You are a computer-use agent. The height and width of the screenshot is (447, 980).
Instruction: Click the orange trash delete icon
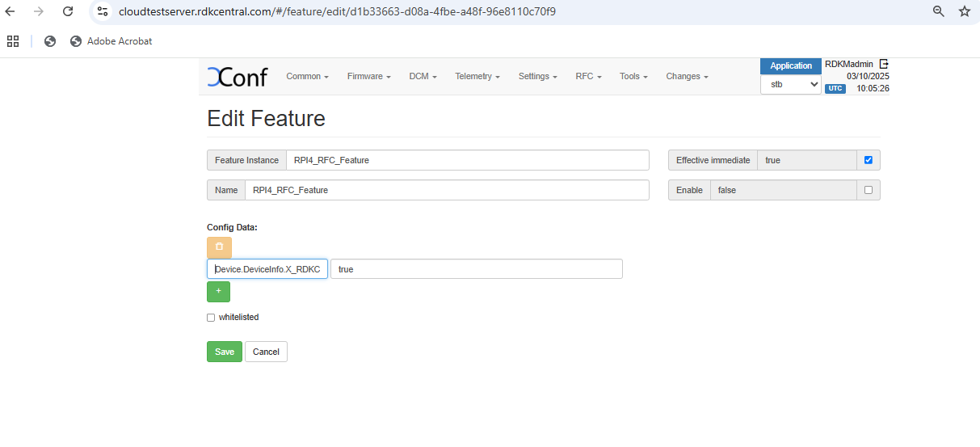219,247
